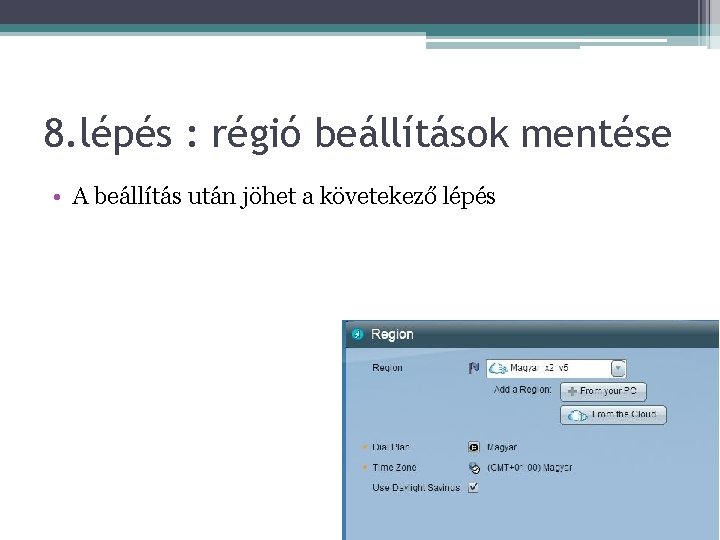
Task: Click the Dial Plan label
Action: pos(391,447)
